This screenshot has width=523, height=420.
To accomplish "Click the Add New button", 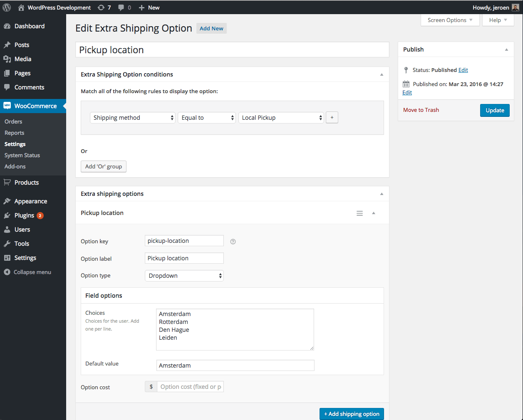I will click(211, 28).
